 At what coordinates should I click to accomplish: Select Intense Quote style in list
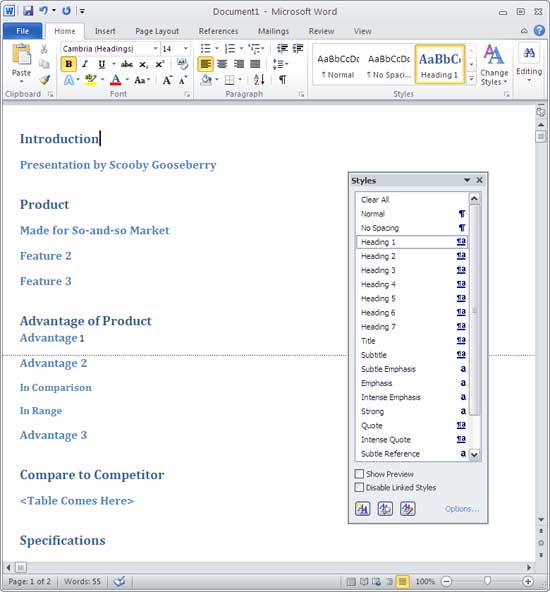(412, 439)
